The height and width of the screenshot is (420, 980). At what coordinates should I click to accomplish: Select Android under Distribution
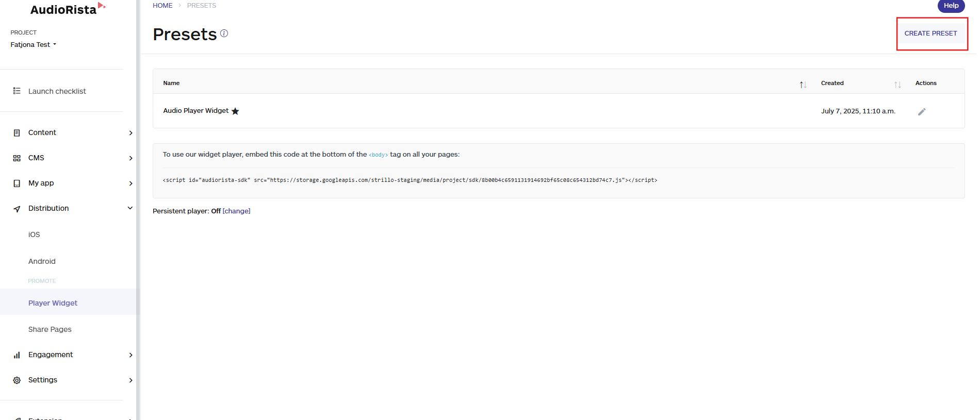[42, 261]
